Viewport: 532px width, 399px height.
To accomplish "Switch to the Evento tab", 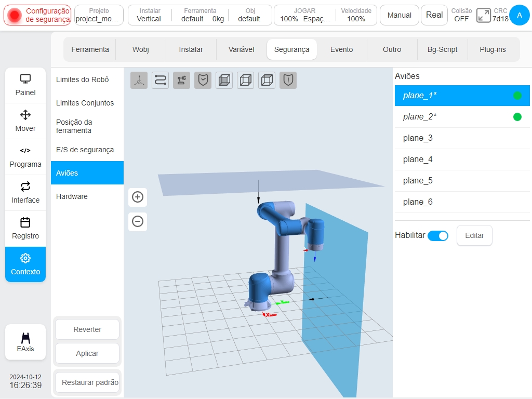I will coord(342,49).
